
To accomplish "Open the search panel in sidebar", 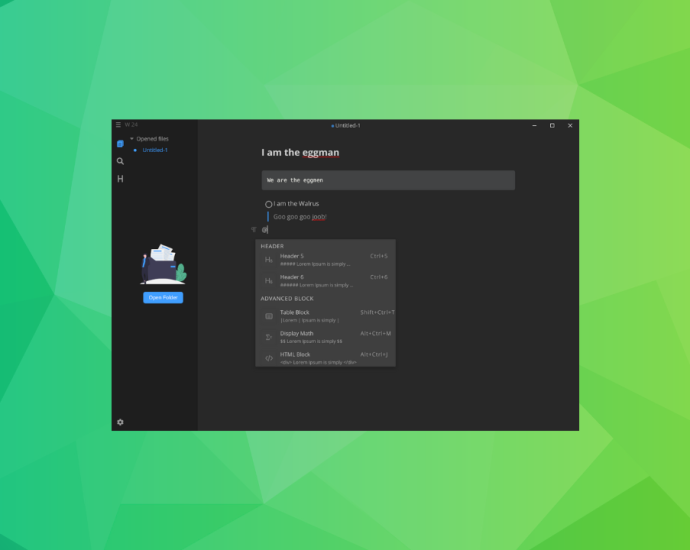I will (x=120, y=161).
